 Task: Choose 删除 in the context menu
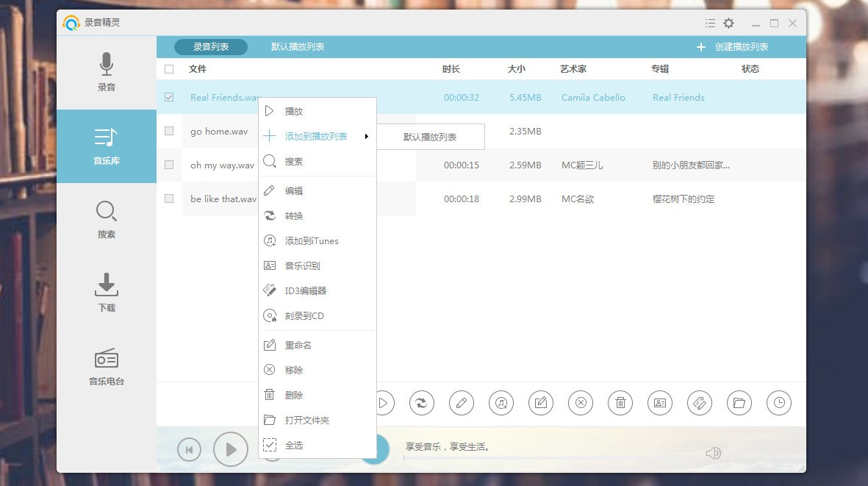click(x=318, y=396)
